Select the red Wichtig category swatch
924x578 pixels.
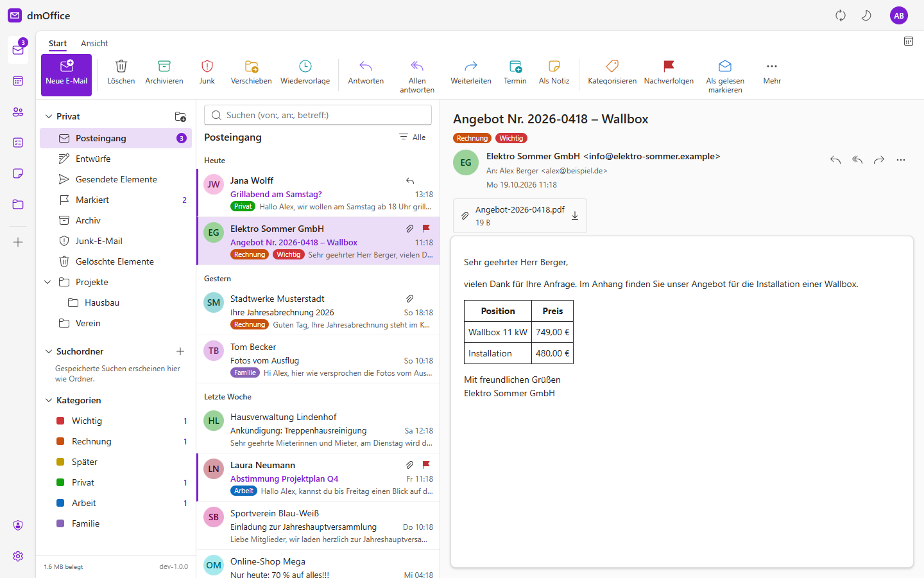coord(60,421)
